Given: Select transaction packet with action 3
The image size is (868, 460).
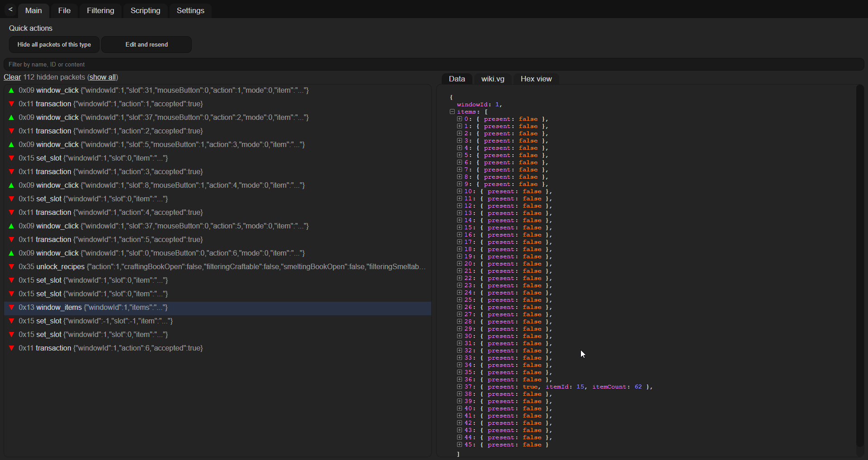Looking at the screenshot, I should click(x=217, y=172).
